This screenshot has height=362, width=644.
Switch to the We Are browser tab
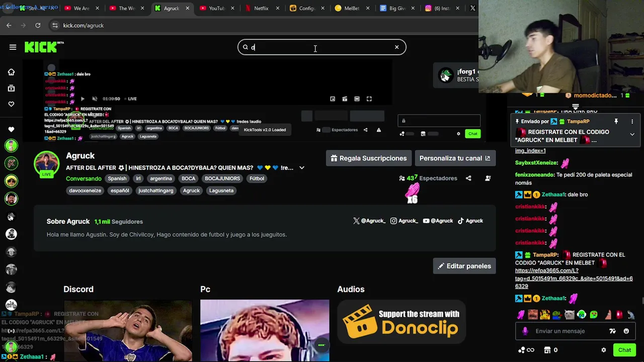pos(81,9)
